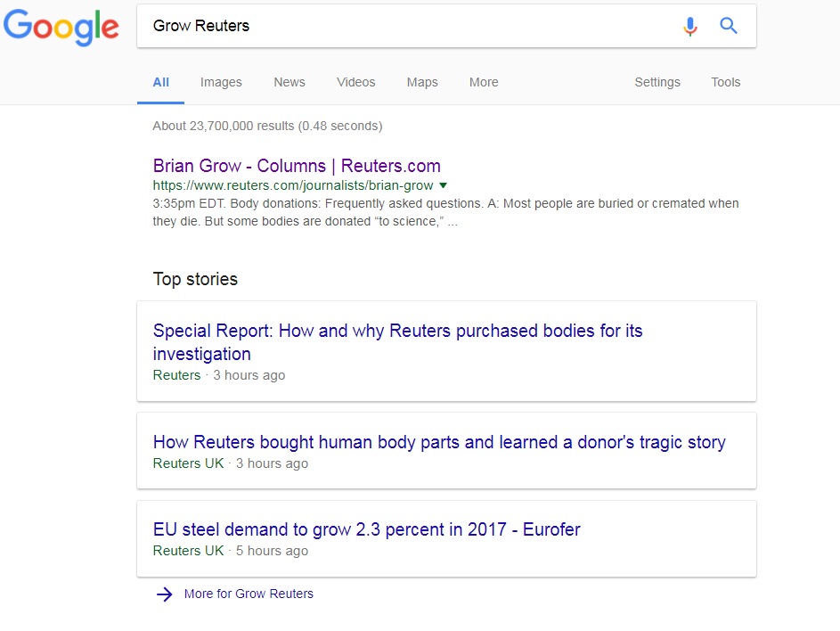Open EU steel demand Eurofer story
Screen dimensions: 840x631
tap(366, 529)
